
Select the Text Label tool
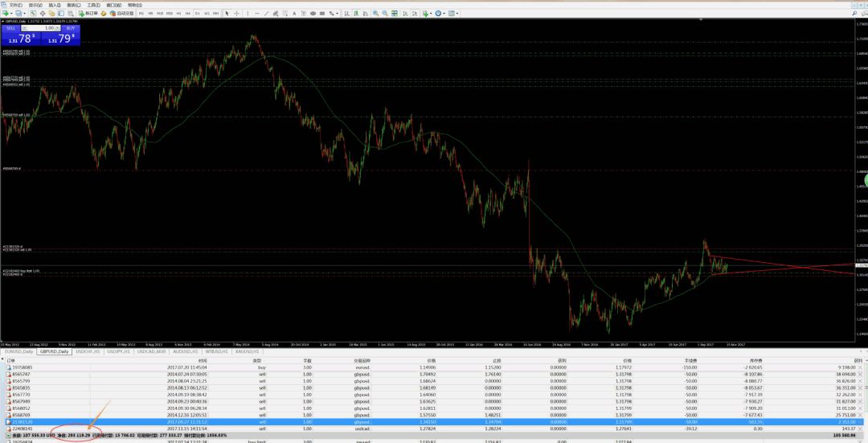[x=304, y=14]
